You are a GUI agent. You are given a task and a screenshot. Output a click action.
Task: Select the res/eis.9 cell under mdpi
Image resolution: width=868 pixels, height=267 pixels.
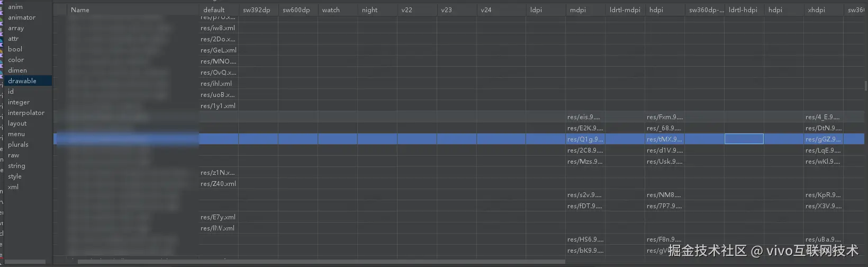click(585, 117)
